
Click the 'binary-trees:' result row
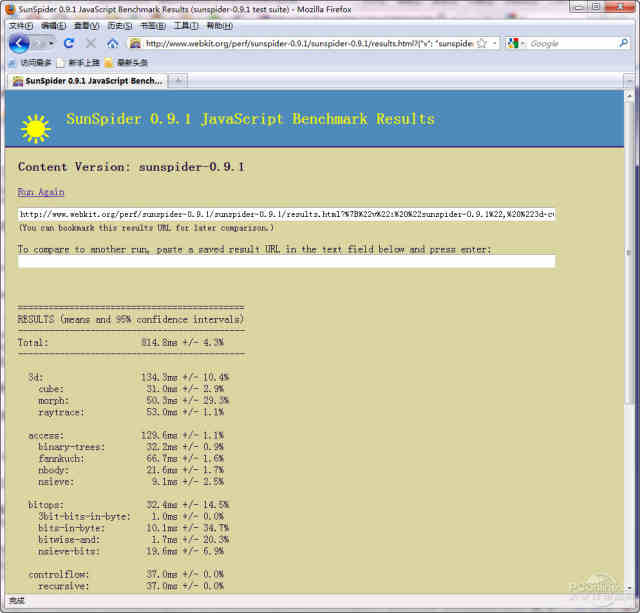pyautogui.click(x=131, y=446)
